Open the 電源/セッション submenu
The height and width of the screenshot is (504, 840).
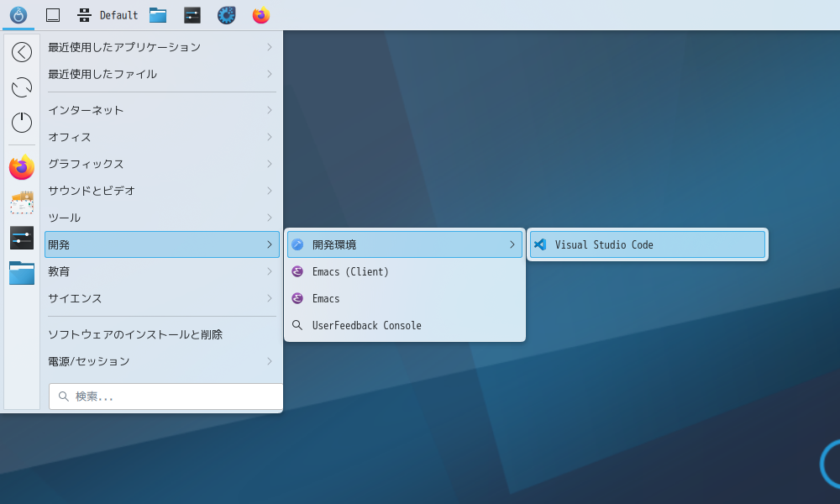(x=161, y=361)
